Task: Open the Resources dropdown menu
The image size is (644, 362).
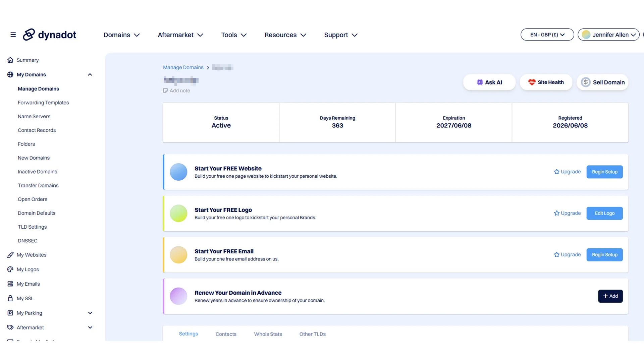Action: [x=285, y=35]
